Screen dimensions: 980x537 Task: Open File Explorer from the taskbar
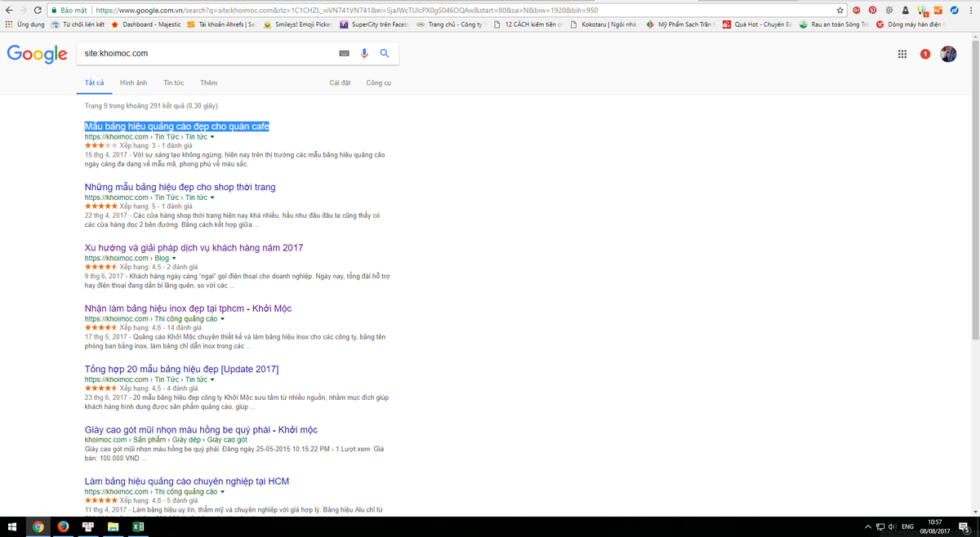[113, 527]
